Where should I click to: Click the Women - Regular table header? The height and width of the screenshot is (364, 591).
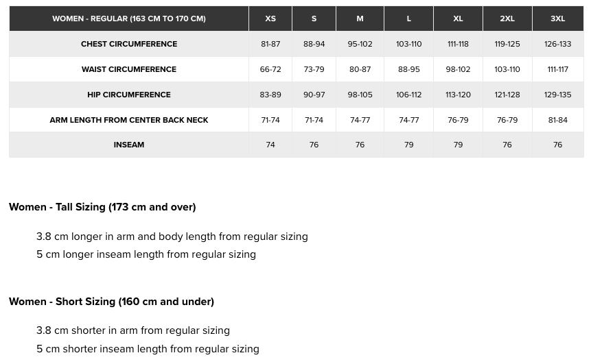point(129,19)
